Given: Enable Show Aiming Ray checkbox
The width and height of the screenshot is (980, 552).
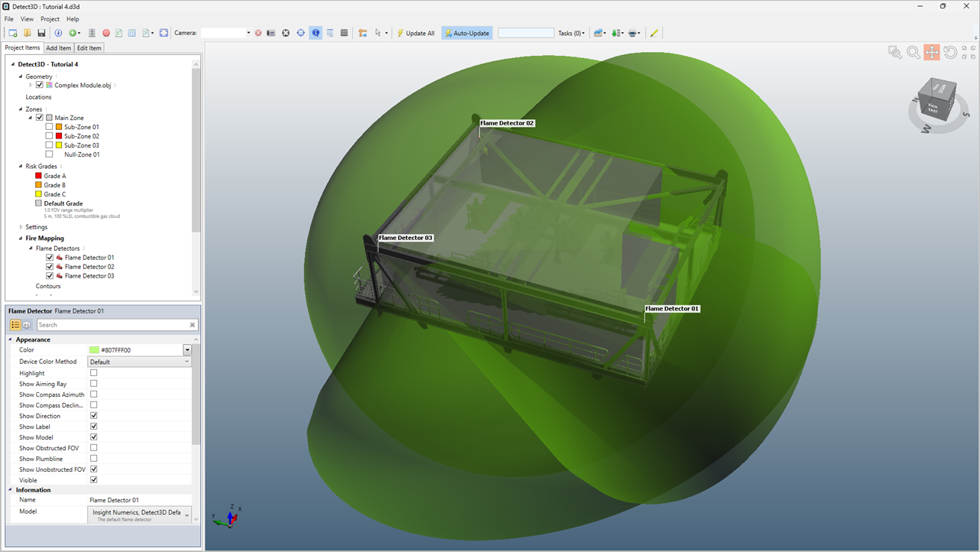Looking at the screenshot, I should click(94, 384).
